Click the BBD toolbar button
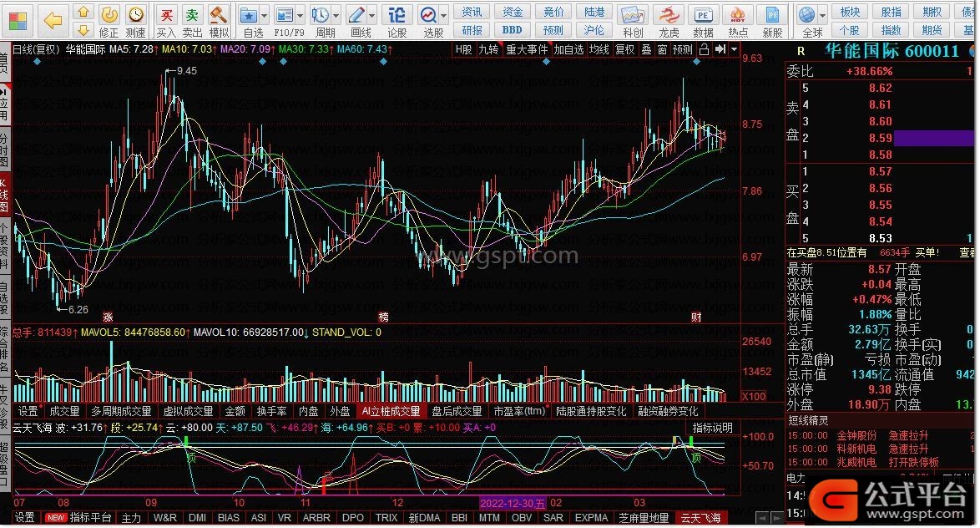This screenshot has width=980, height=528. (x=512, y=29)
